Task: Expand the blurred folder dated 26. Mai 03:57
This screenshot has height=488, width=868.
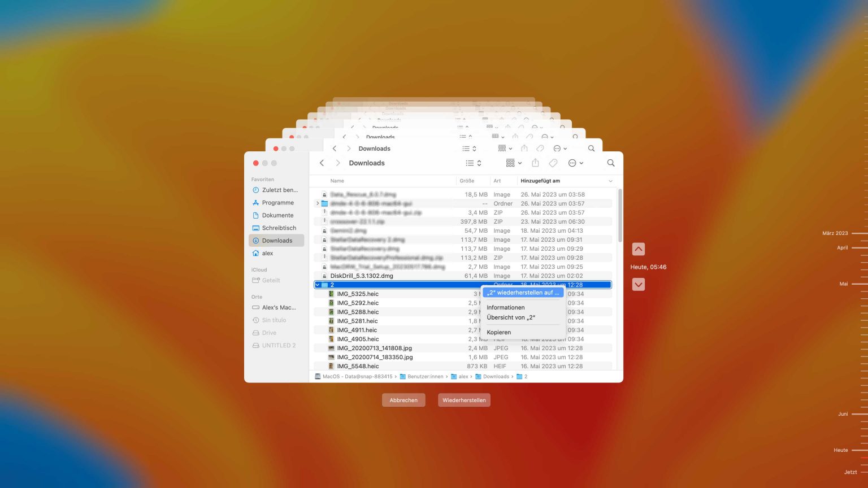Action: [318, 203]
